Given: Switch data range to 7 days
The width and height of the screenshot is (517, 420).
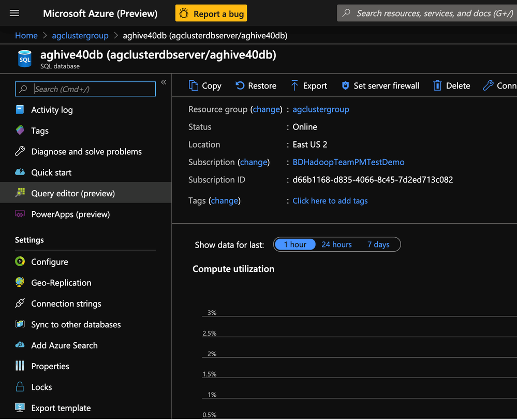Looking at the screenshot, I should [x=378, y=244].
